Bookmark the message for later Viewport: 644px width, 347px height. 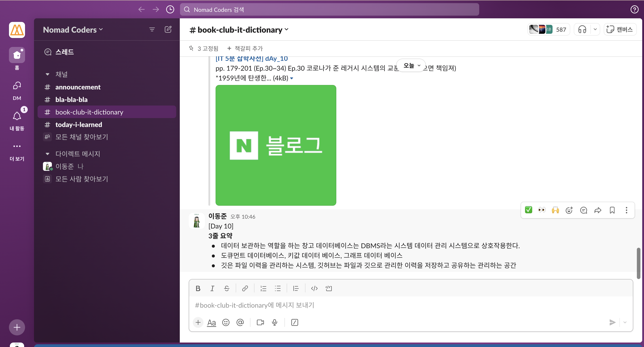pos(612,210)
